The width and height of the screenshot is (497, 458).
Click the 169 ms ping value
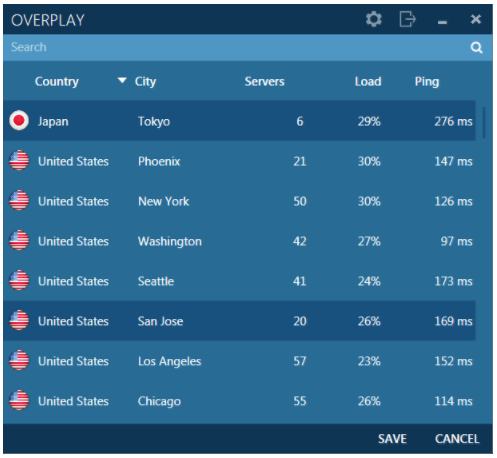point(453,322)
